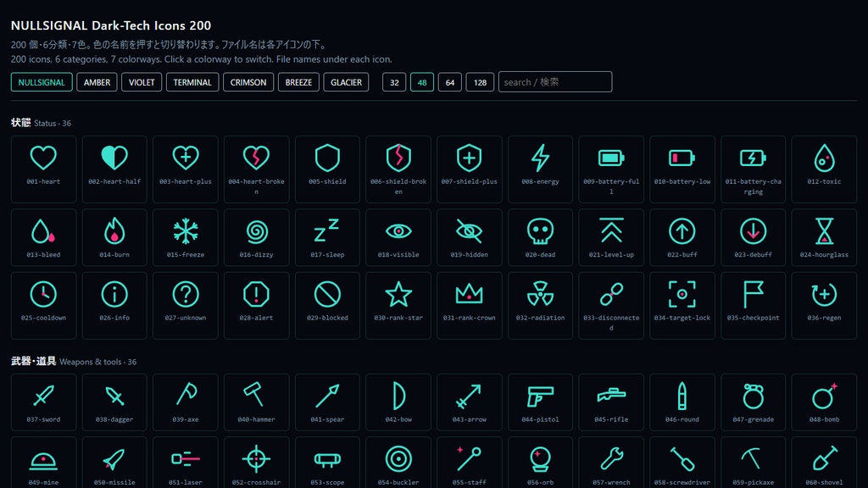This screenshot has height=488, width=868.
Task: Focus the search / 検索 field
Action: 555,82
